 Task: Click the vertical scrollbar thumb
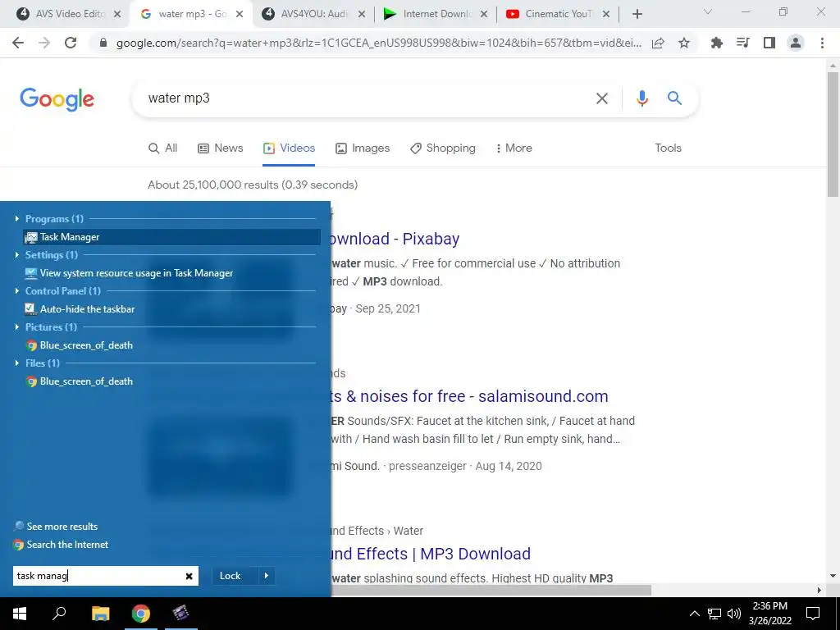click(x=833, y=134)
